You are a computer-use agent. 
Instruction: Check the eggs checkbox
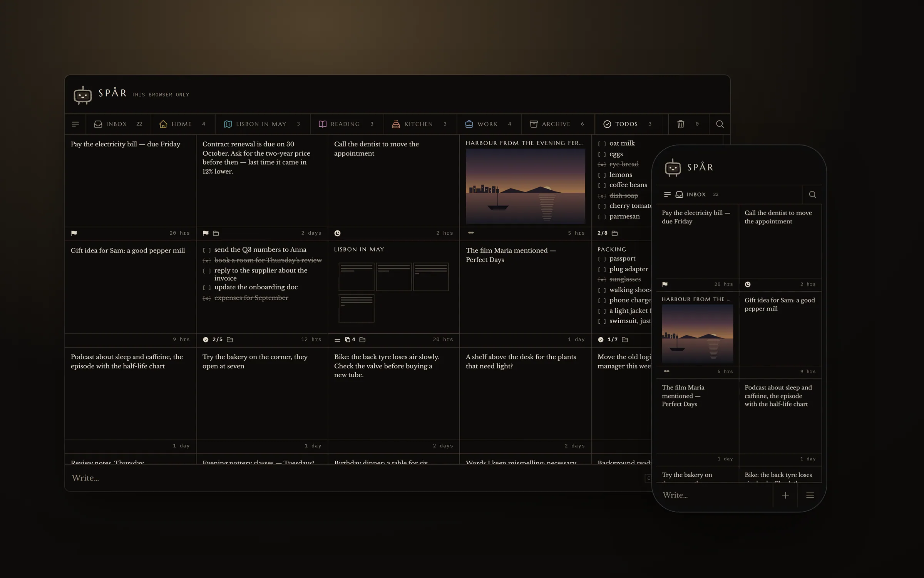tap(602, 154)
